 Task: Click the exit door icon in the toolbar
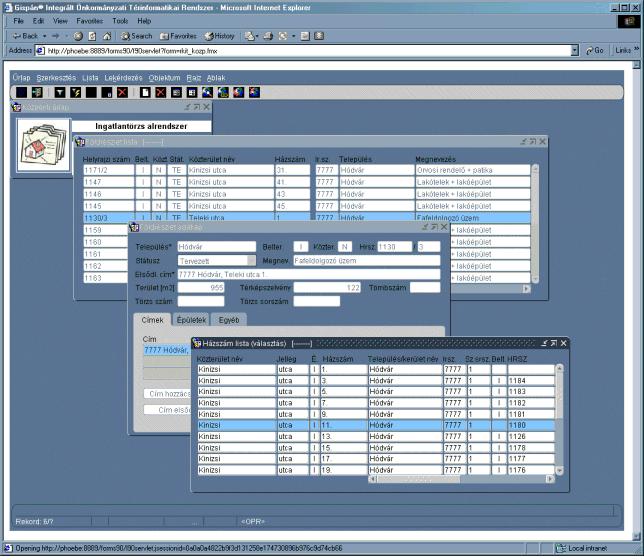point(37,92)
